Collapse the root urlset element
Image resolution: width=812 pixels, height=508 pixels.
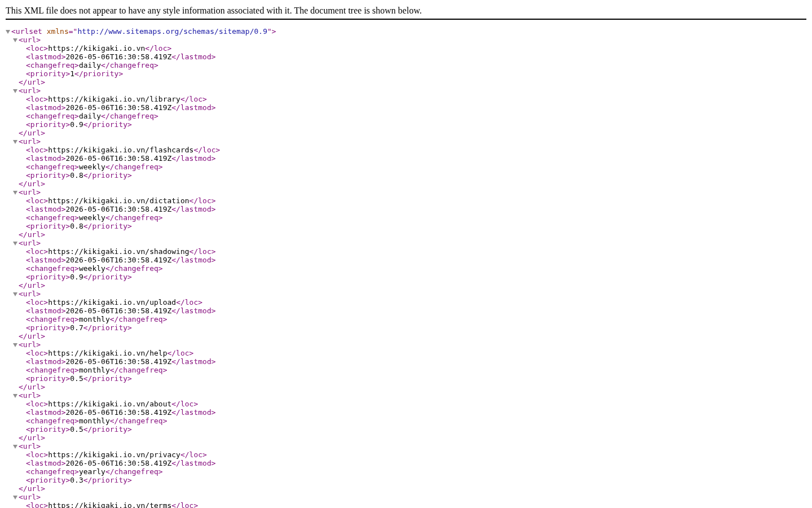(8, 32)
